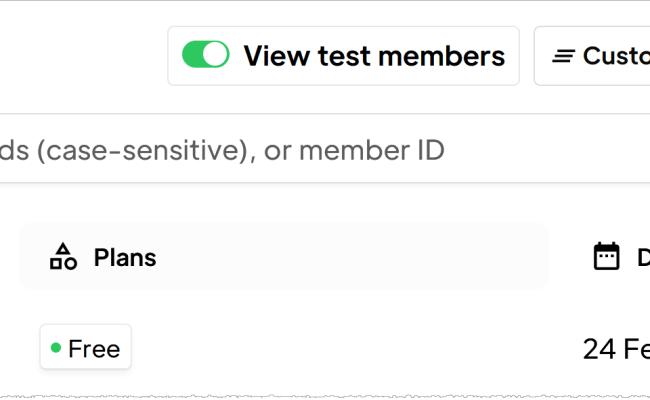The height and width of the screenshot is (400, 650).
Task: Click the "View test members" label text
Action: pyautogui.click(x=374, y=56)
